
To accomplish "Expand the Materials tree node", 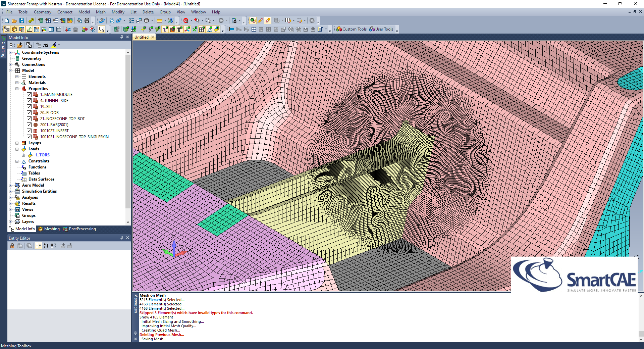I will [17, 83].
